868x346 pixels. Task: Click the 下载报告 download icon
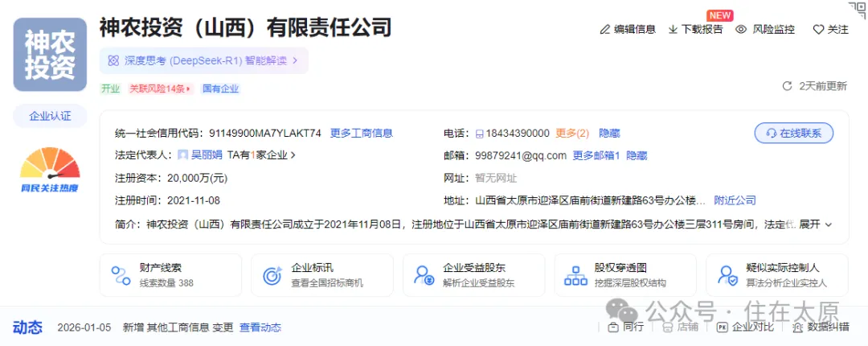tap(674, 30)
